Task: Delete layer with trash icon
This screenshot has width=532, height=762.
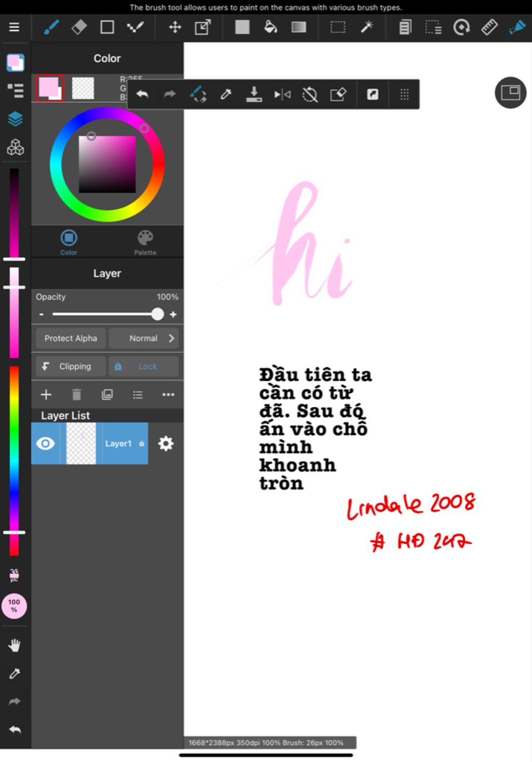Action: 76,395
